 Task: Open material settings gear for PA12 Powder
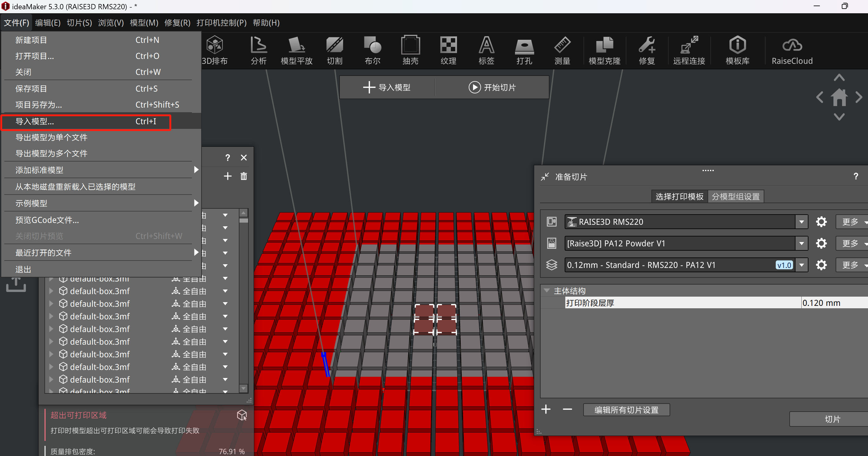(821, 243)
